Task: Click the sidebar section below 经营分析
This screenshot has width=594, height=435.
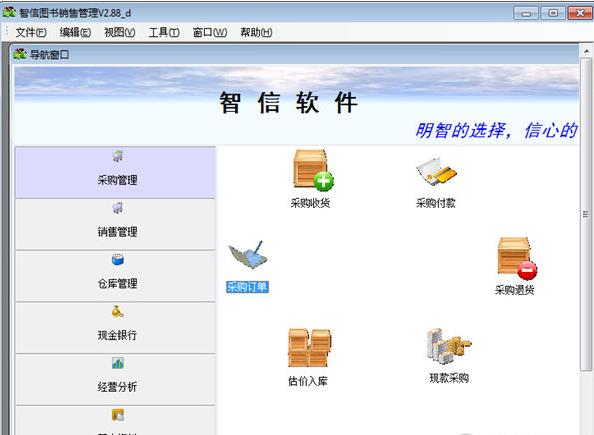Action: tap(116, 420)
